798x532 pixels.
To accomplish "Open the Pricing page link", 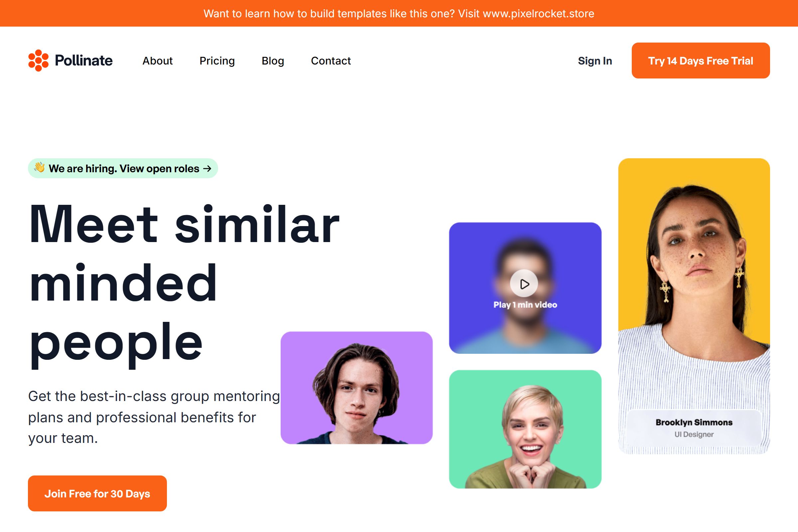I will pos(217,61).
